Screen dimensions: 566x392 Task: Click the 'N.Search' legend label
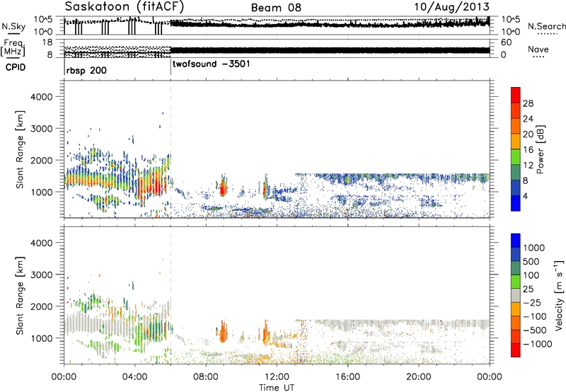pyautogui.click(x=546, y=26)
